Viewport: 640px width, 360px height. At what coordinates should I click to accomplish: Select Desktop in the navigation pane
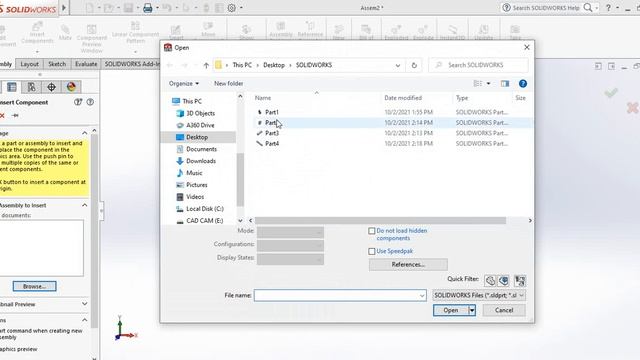[198, 137]
